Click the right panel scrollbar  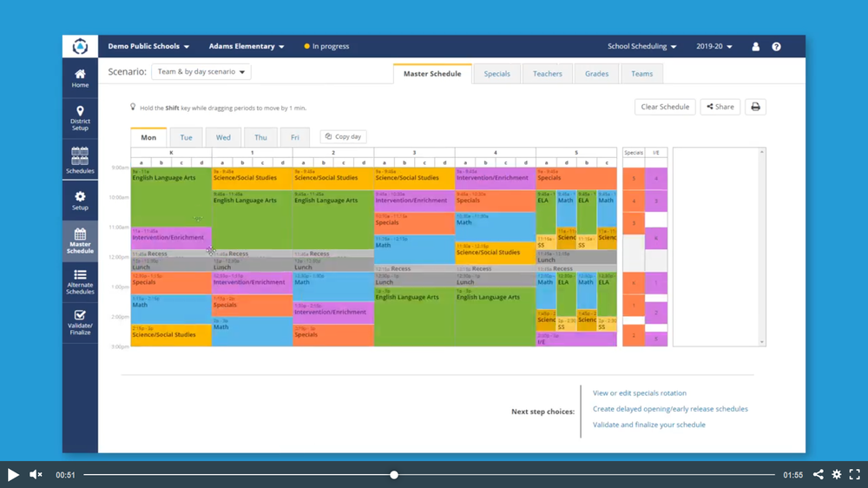point(762,247)
